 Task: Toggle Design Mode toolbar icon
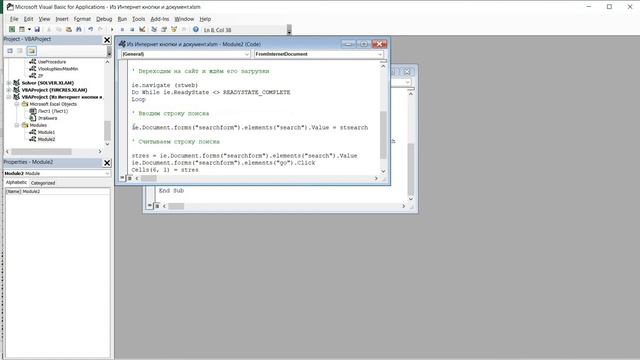point(142,29)
